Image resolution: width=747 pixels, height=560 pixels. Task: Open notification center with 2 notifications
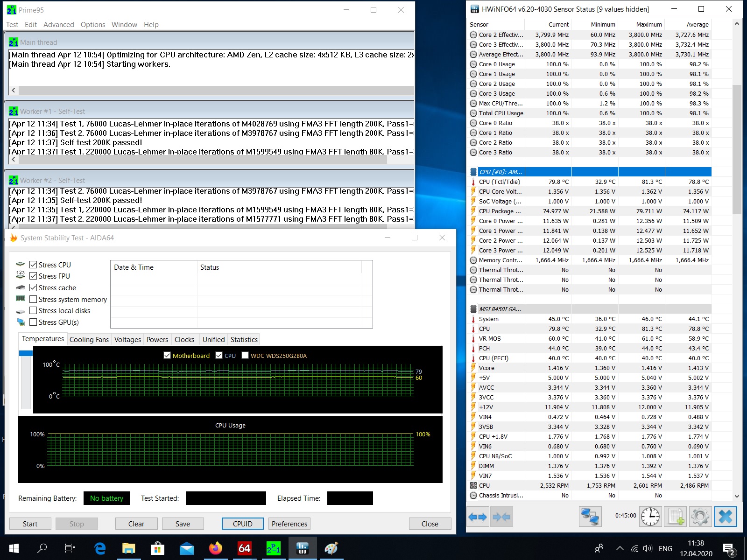[x=728, y=549]
